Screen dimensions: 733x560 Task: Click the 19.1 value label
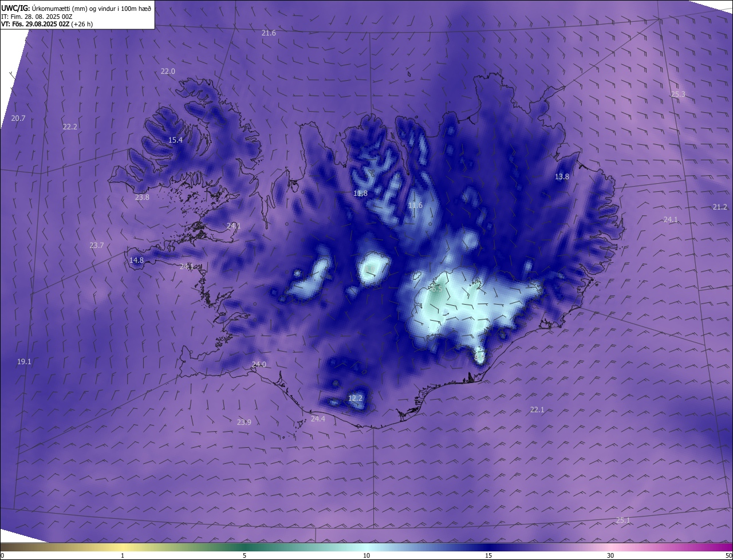24,362
